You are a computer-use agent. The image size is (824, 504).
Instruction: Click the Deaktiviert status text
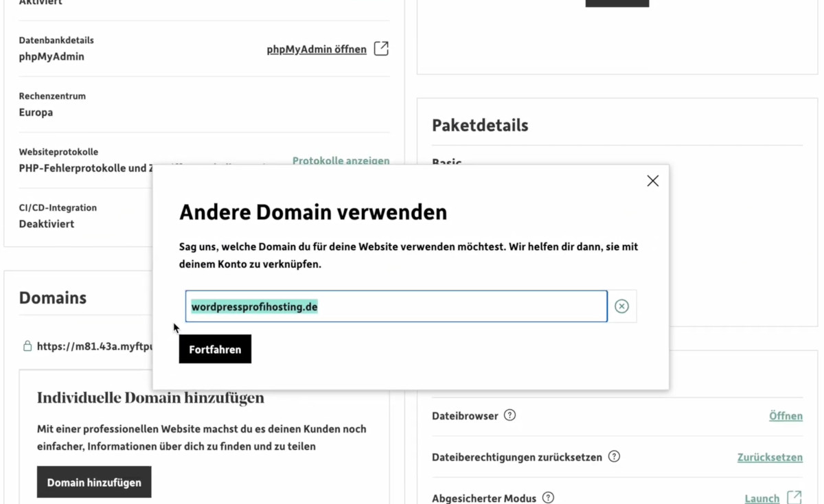coord(47,224)
